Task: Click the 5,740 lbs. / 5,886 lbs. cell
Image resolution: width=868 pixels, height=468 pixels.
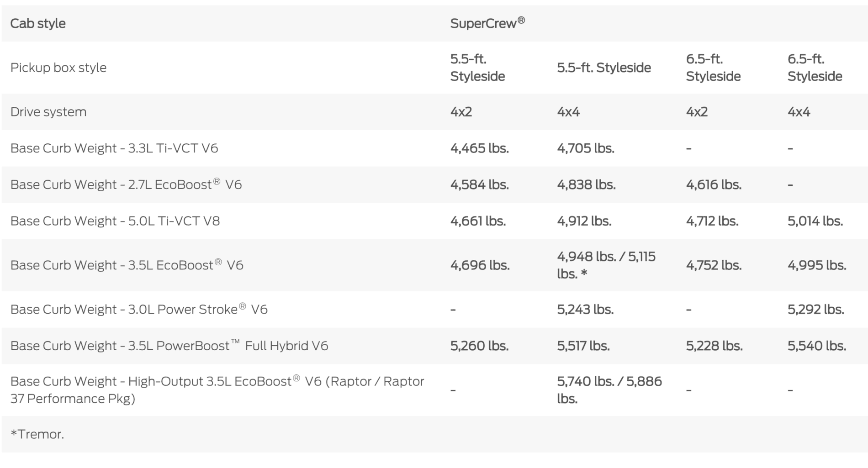Action: [x=609, y=390]
